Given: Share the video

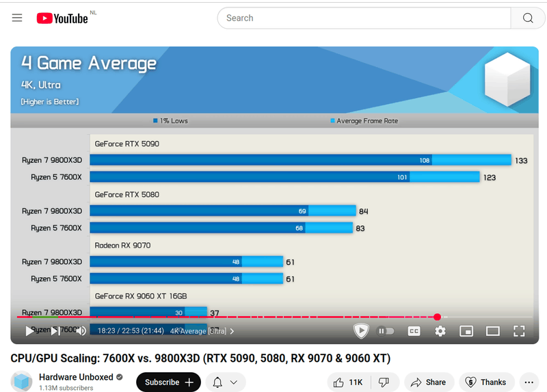Looking at the screenshot, I should pyautogui.click(x=429, y=382).
